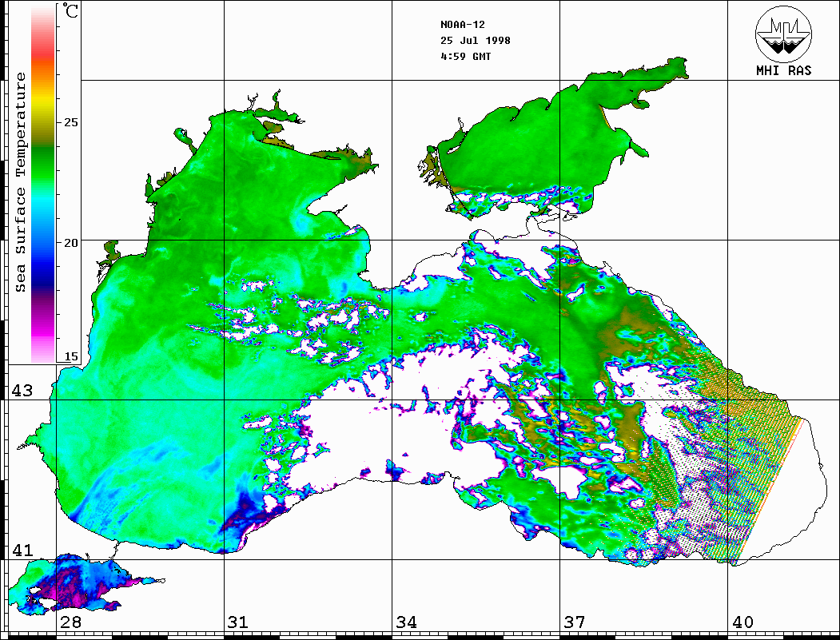The image size is (840, 640).
Task: Click latitude label '43'
Action: [22, 391]
